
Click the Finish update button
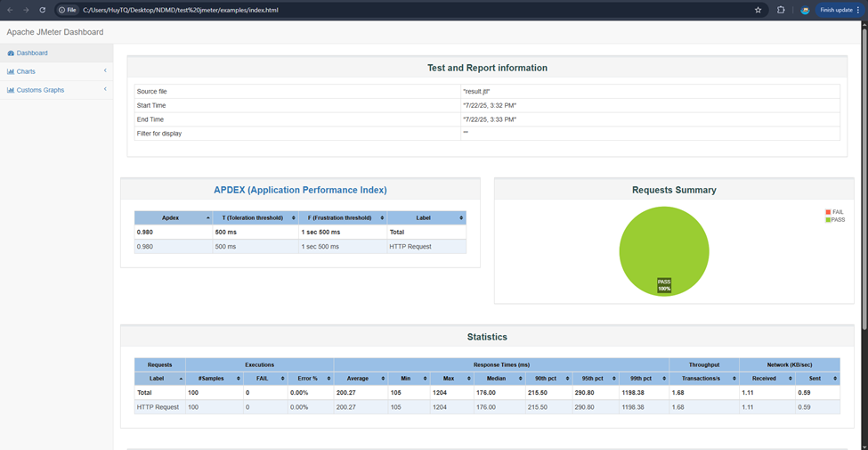point(837,10)
